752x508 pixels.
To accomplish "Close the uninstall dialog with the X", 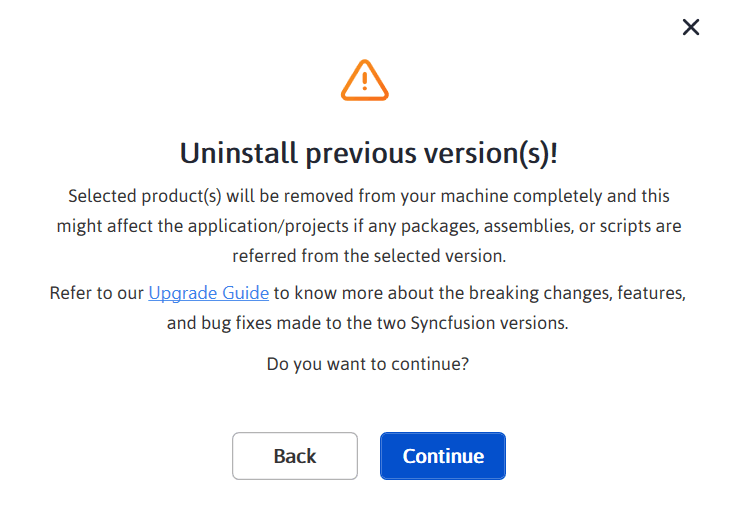I will [x=690, y=27].
